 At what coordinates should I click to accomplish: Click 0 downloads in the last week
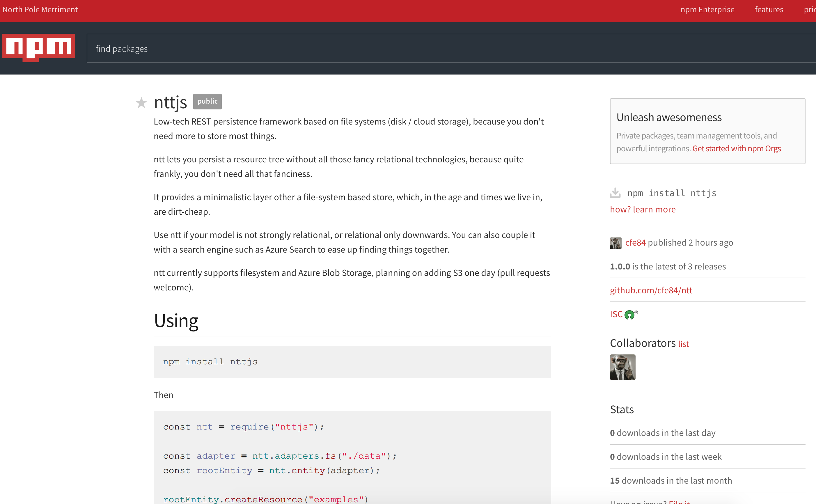pyautogui.click(x=666, y=457)
